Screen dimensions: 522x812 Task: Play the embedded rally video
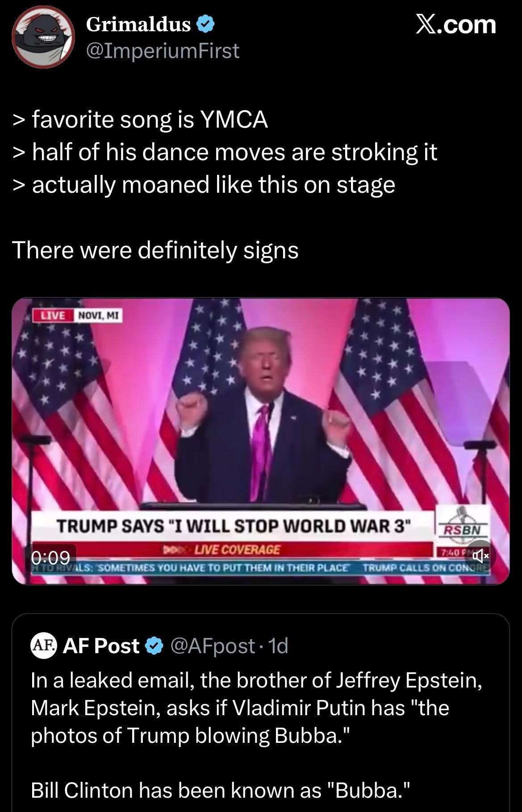click(x=261, y=441)
